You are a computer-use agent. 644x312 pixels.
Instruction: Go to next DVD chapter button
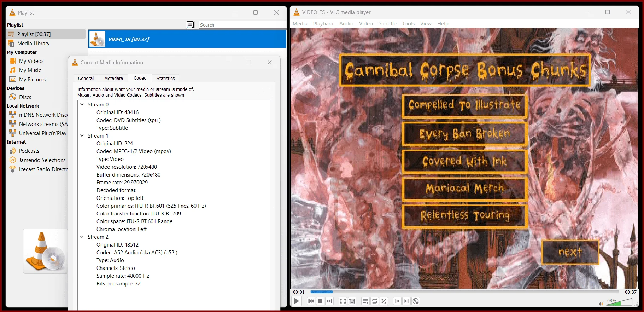tap(406, 301)
